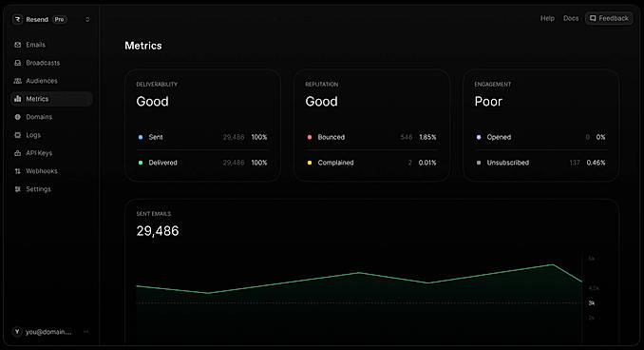
Task: Click the Logs sidebar icon
Action: [18, 135]
